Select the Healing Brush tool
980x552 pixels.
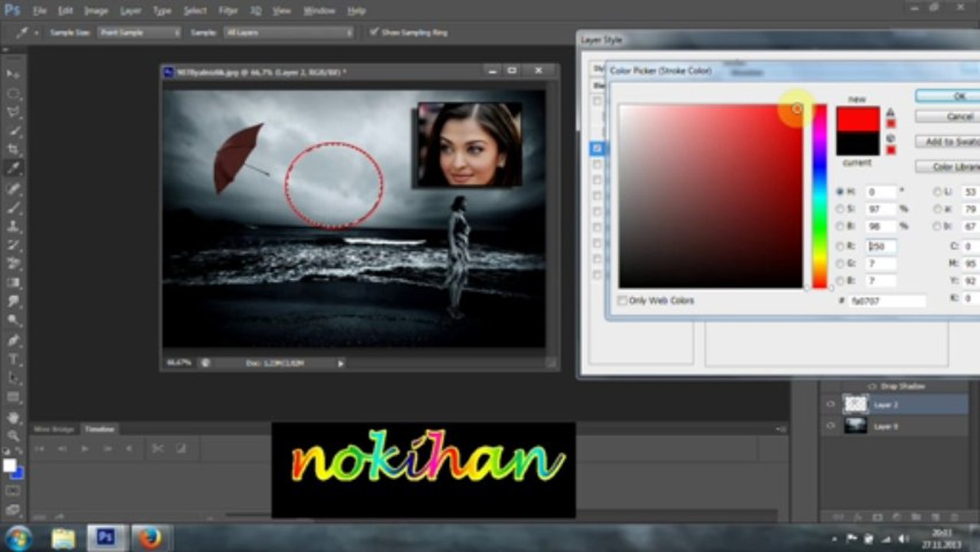13,189
